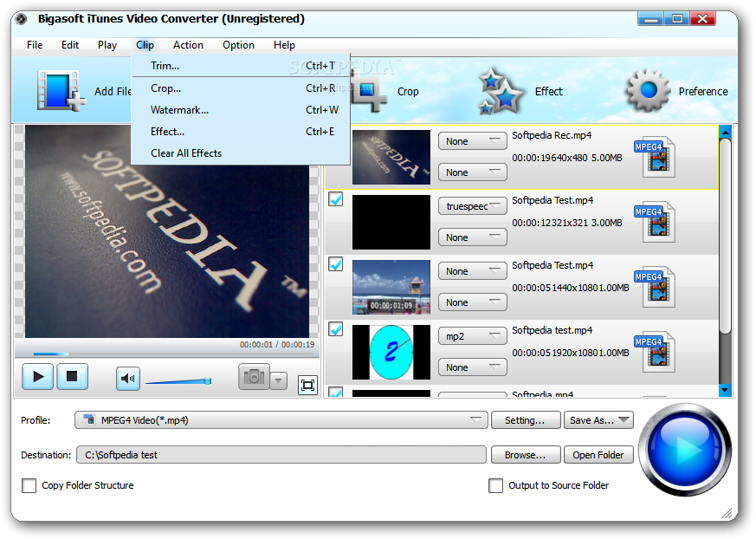The image size is (756, 539).
Task: Open the Help menu
Action: click(x=284, y=45)
